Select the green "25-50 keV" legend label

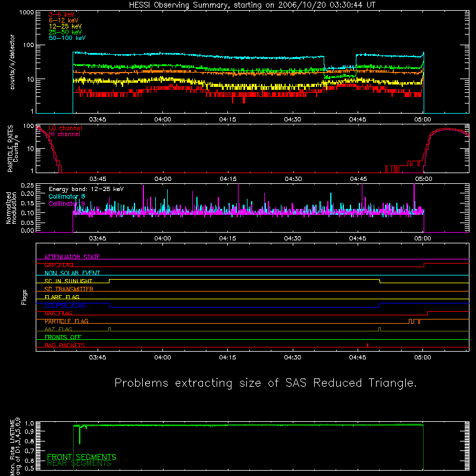coord(65,32)
